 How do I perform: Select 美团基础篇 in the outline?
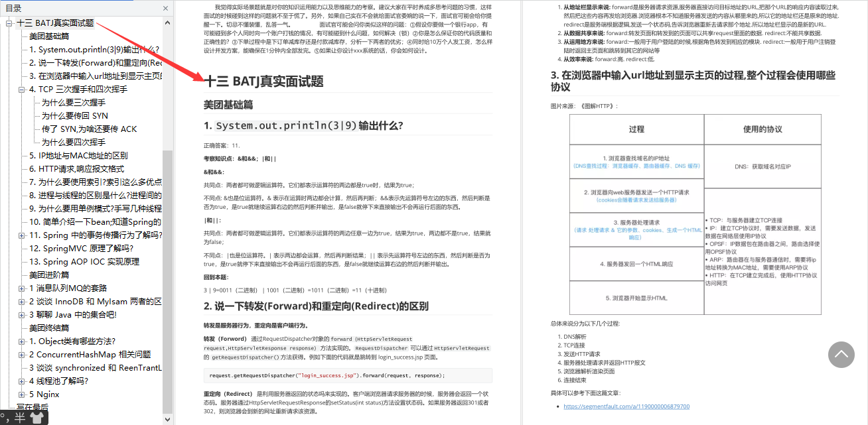click(x=49, y=36)
